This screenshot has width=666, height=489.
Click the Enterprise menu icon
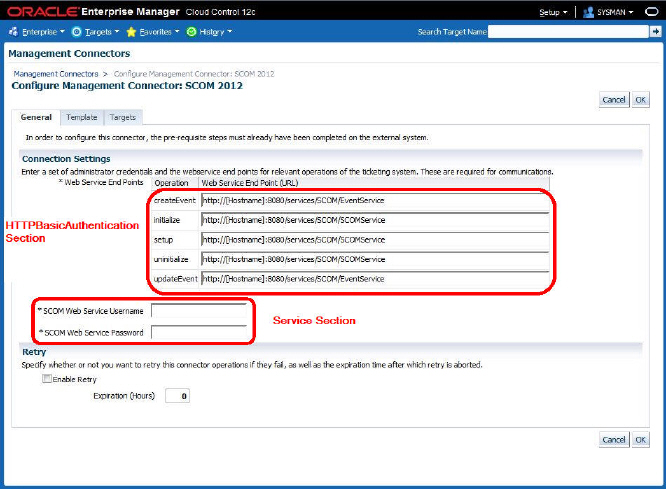pos(14,31)
